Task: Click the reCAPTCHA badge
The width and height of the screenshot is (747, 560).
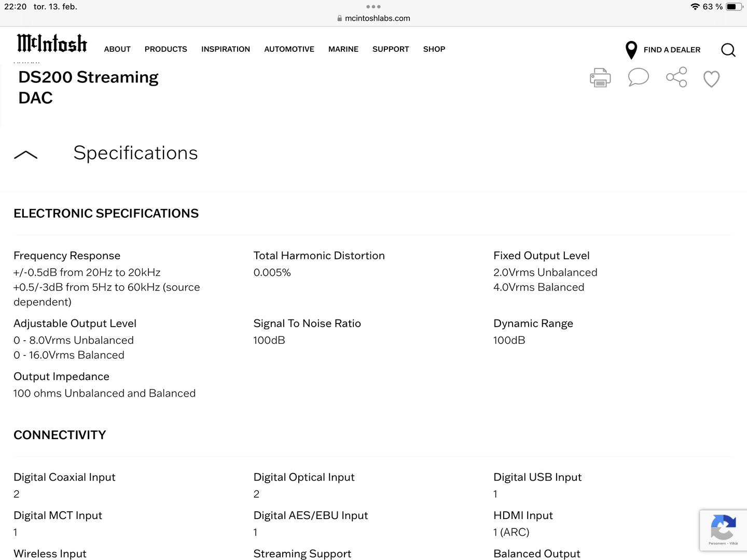Action: 723,530
